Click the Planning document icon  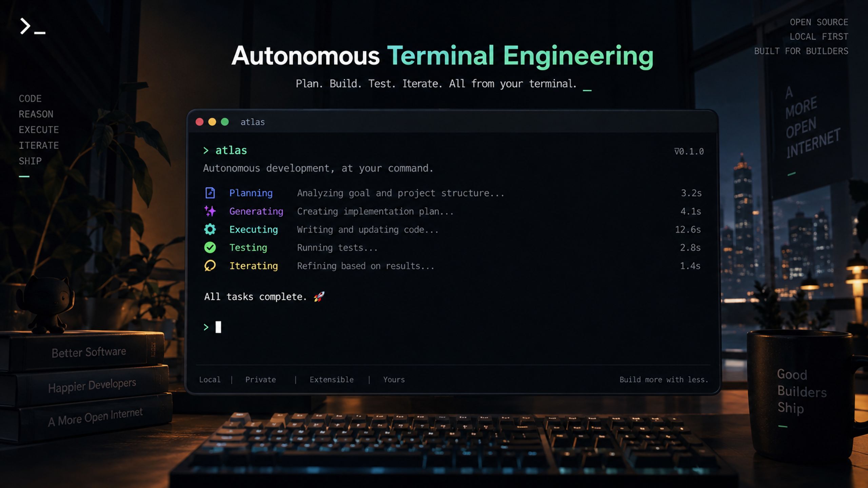tap(210, 193)
